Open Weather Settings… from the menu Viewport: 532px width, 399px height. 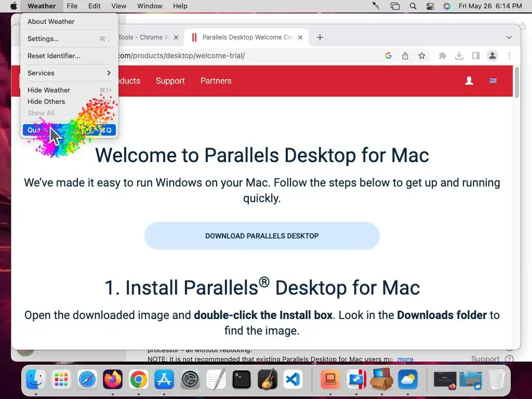[69, 38]
